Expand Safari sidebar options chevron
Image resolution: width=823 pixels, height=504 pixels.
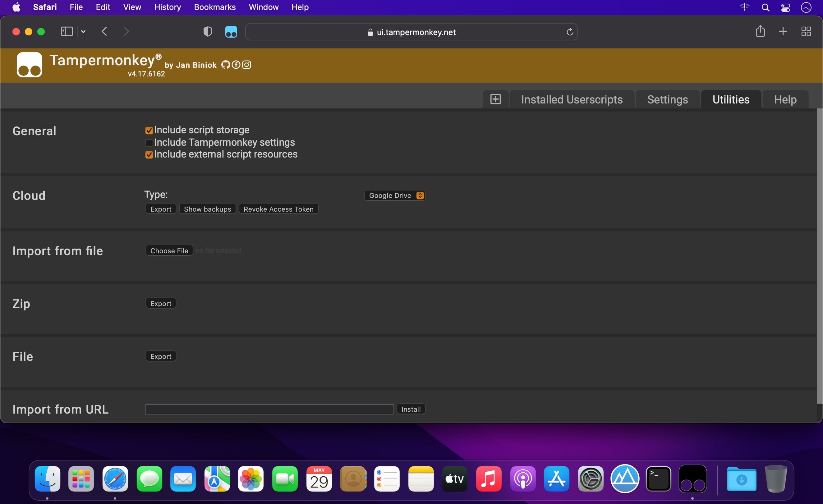[83, 31]
